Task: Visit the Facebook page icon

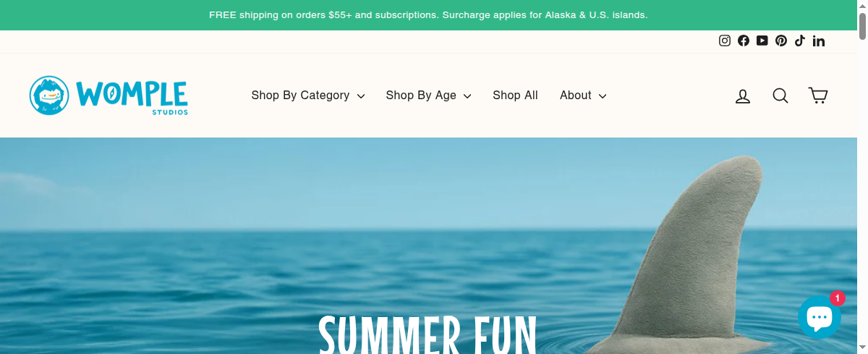Action: (744, 41)
